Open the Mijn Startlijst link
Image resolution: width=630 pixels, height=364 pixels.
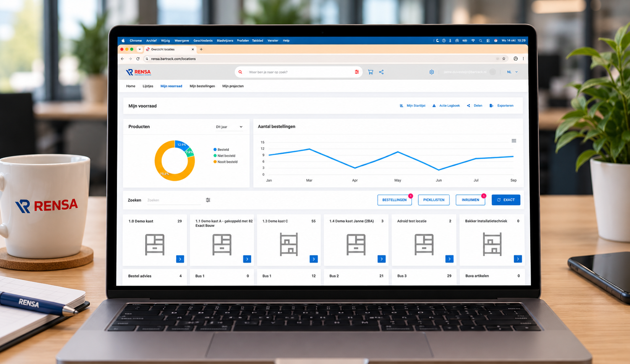[x=412, y=106]
